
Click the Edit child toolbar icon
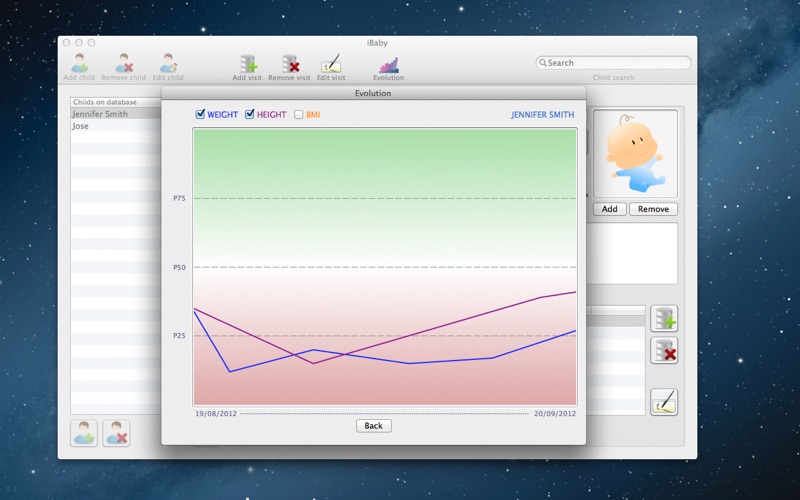pos(168,63)
